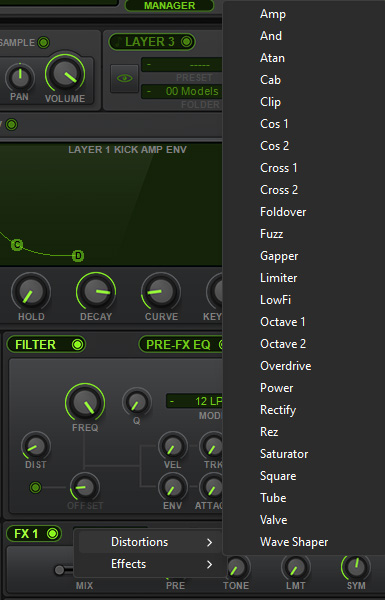Expand the Distortions submenu
The image size is (385, 600).
pyautogui.click(x=150, y=542)
